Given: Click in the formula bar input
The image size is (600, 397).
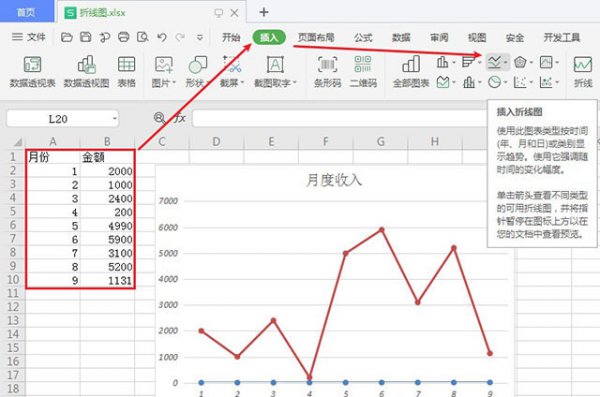Looking at the screenshot, I should tap(339, 119).
